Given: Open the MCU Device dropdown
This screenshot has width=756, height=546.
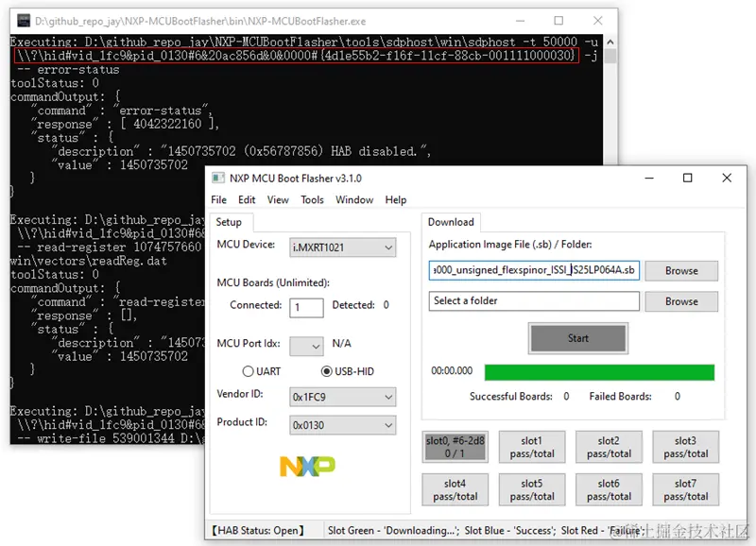Looking at the screenshot, I should [x=342, y=247].
